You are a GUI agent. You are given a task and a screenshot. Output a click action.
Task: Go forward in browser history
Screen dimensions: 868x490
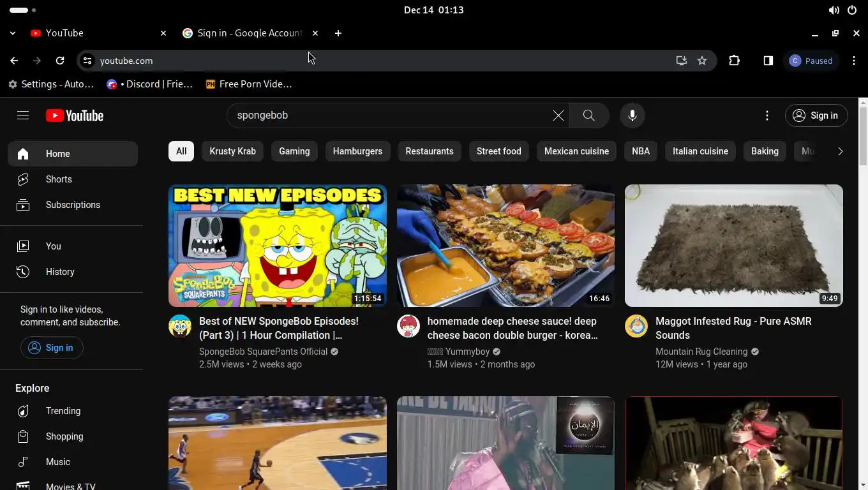(x=37, y=61)
